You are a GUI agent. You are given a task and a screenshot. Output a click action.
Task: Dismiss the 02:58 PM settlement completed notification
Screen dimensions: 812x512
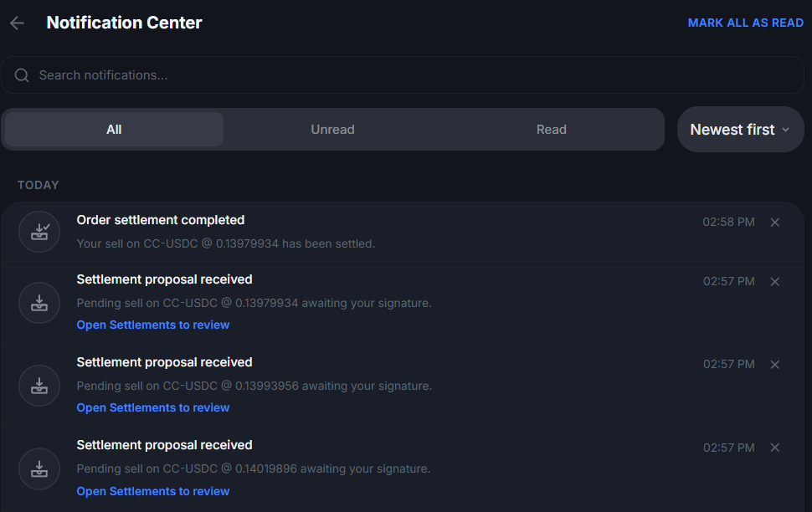pos(774,222)
